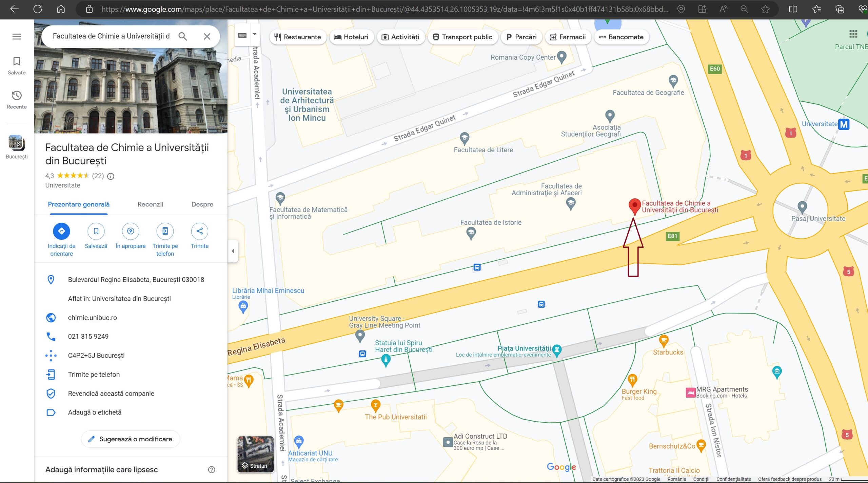Click the Universitate metro station icon
Screen dimensions: 868x483
click(844, 124)
